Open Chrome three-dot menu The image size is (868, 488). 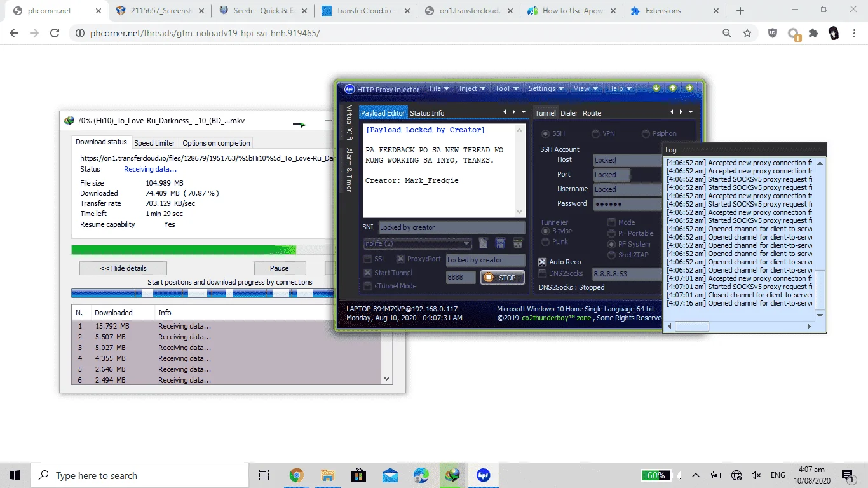pyautogui.click(x=854, y=33)
